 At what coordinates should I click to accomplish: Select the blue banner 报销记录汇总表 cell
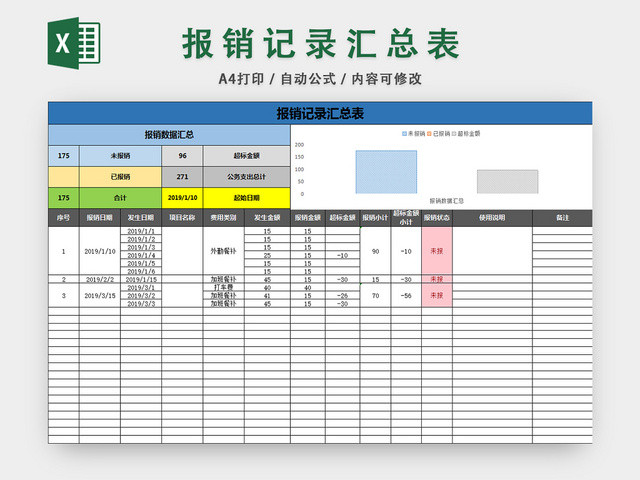click(x=320, y=113)
